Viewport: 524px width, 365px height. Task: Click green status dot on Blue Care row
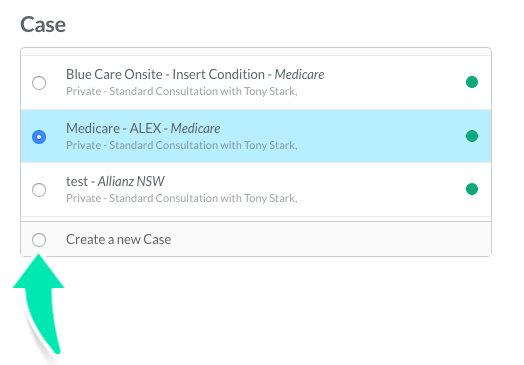(x=472, y=82)
